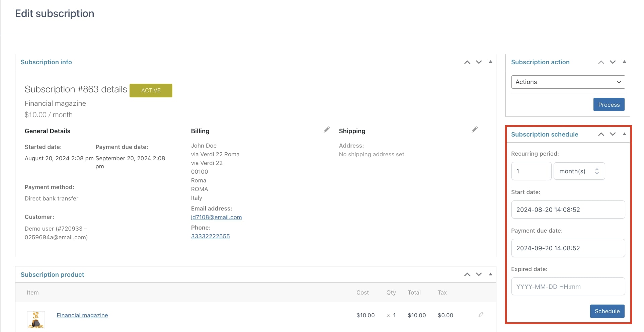This screenshot has width=644, height=332.
Task: Move Subscription info panel up
Action: click(467, 62)
